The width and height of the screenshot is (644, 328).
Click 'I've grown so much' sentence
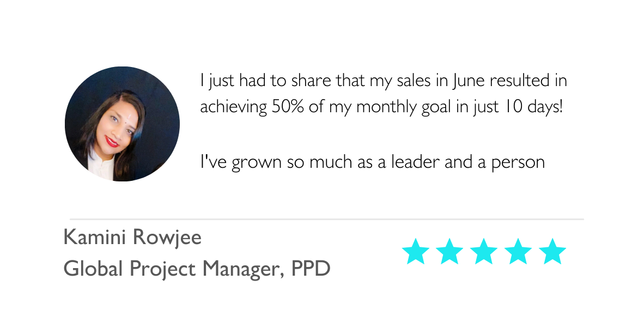click(x=373, y=162)
